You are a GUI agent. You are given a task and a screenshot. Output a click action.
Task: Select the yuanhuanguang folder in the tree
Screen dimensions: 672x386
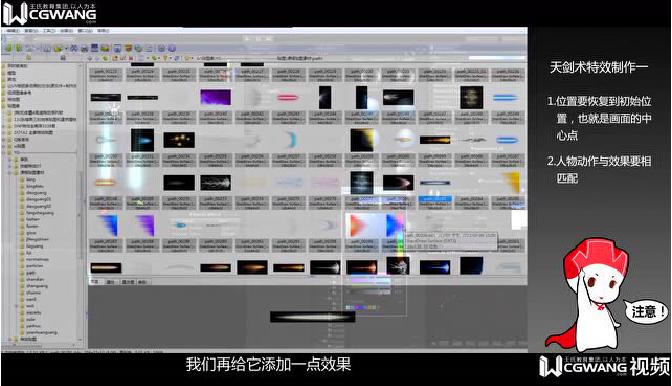pyautogui.click(x=42, y=332)
